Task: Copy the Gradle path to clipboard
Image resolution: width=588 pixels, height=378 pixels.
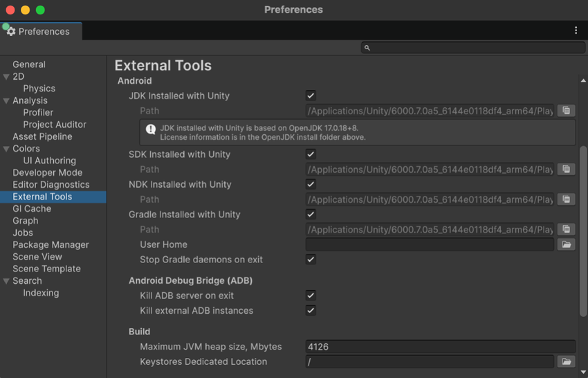Action: [567, 229]
